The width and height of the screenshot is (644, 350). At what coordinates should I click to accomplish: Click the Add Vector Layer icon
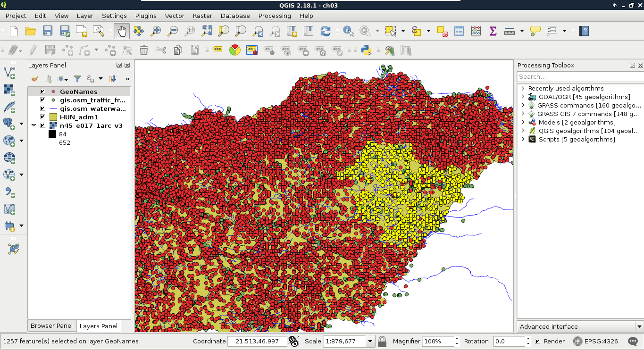9,73
